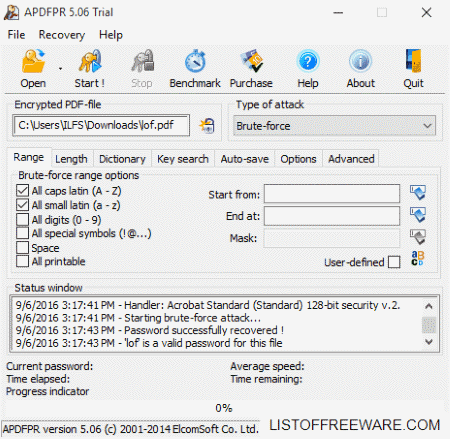The width and height of the screenshot is (450, 439).
Task: Expand the Open button's small dropdown arrow
Action: [60, 69]
